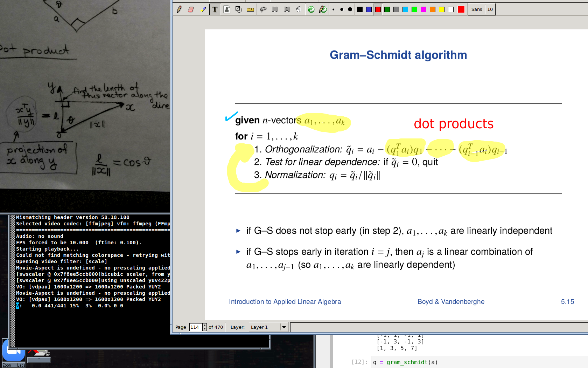Click the page number field showing 114
Image resolution: width=588 pixels, height=368 pixels.
coord(195,327)
